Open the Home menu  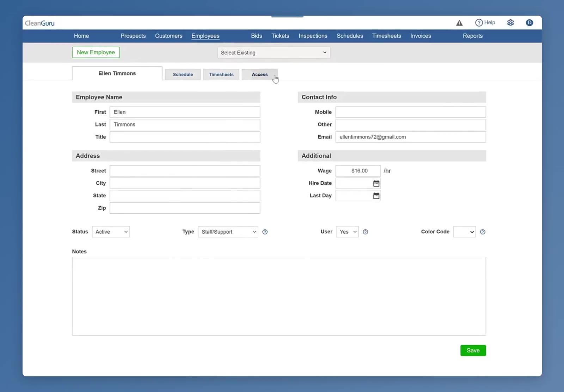(81, 36)
